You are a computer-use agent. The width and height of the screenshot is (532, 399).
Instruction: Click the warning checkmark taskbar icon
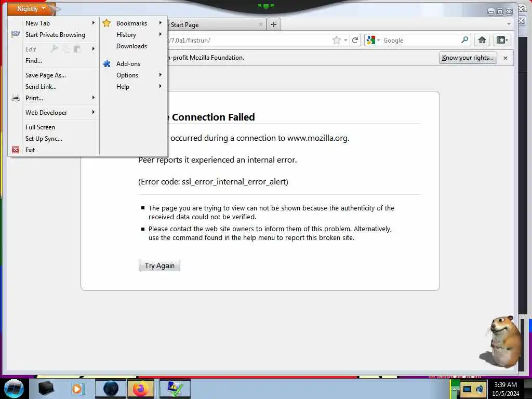(x=175, y=389)
